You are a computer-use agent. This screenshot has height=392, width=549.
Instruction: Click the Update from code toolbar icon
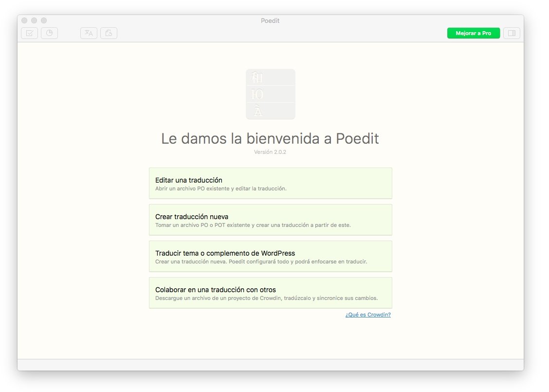(109, 33)
